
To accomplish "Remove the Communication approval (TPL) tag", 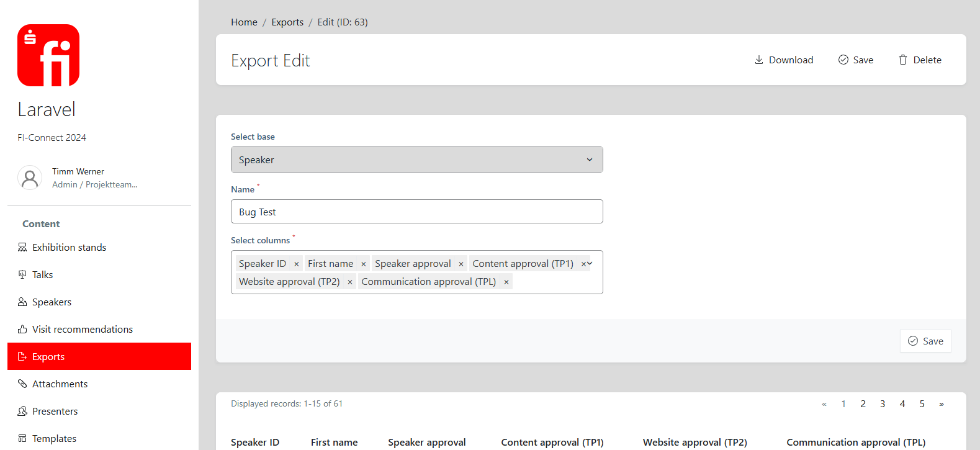I will [506, 282].
